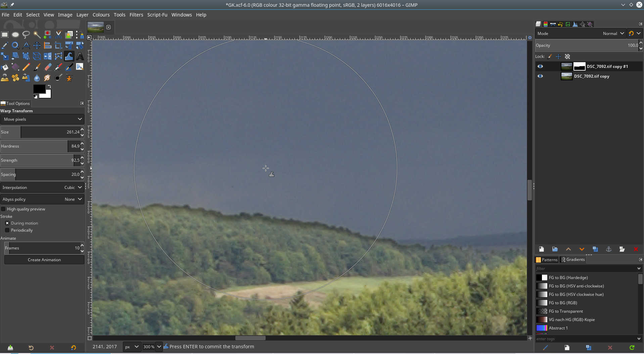This screenshot has height=354, width=644.
Task: Select the FG to Transparent gradient
Action: [x=566, y=311]
